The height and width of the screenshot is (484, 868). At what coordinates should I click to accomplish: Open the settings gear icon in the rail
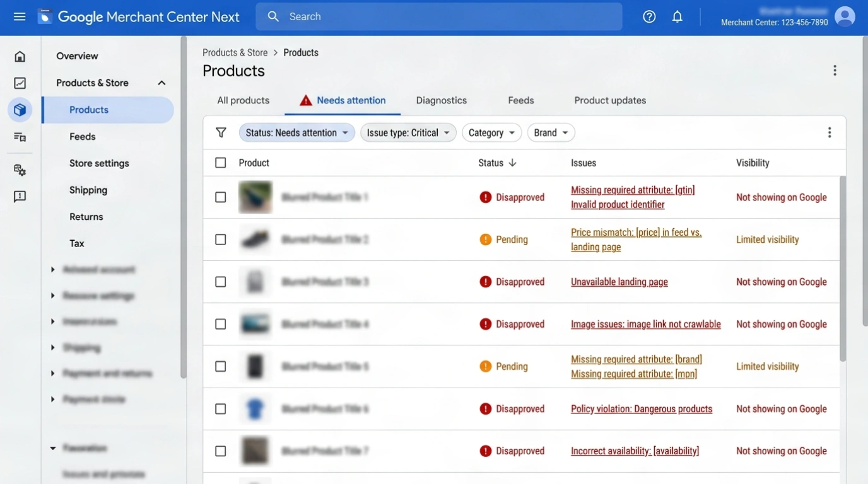click(x=20, y=170)
